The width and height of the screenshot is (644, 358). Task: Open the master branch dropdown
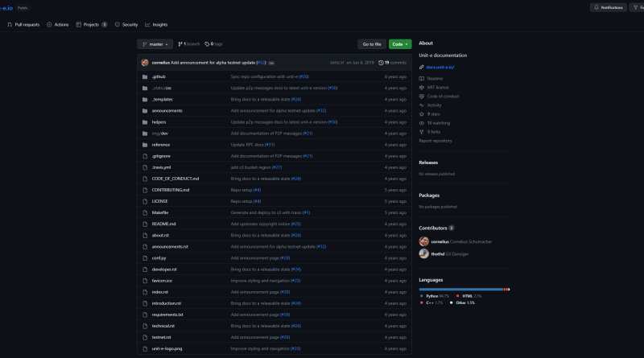coord(155,44)
